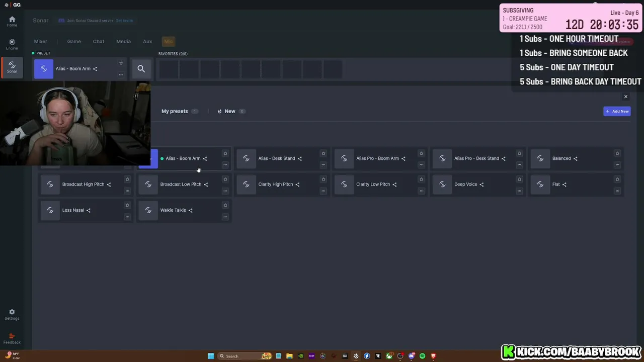Close the presets browser panel
Screen dimensions: 644x362
pyautogui.click(x=626, y=97)
